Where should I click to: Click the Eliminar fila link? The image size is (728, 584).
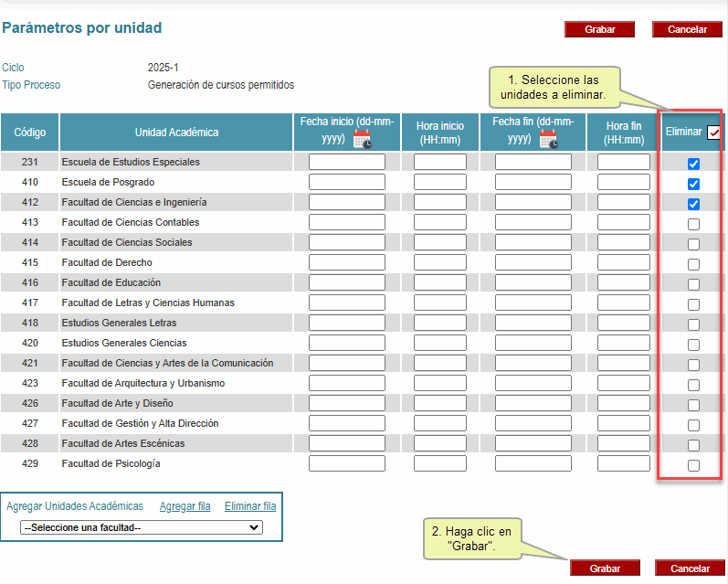(x=250, y=506)
